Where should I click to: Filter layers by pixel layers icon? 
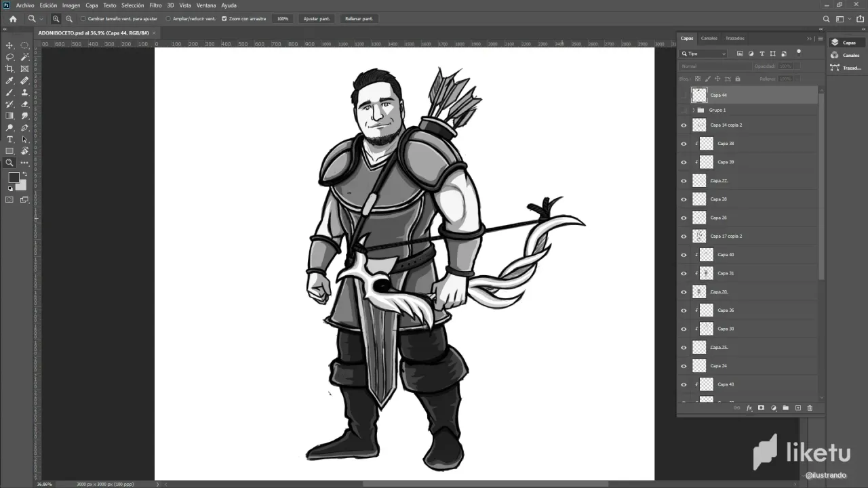740,54
